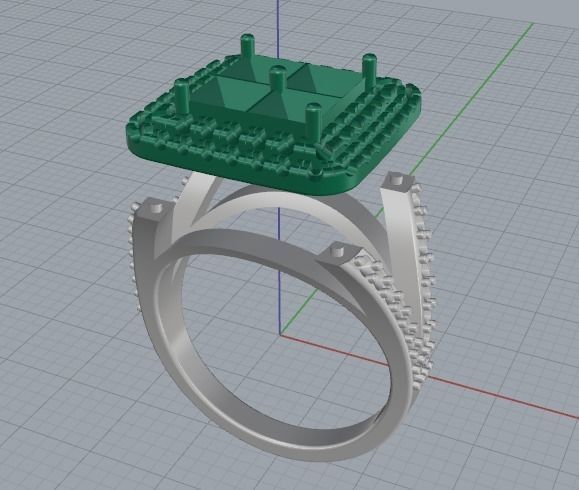Click the gray peg on left shoulder post
Image resolution: width=579 pixels, height=490 pixels.
157,207
